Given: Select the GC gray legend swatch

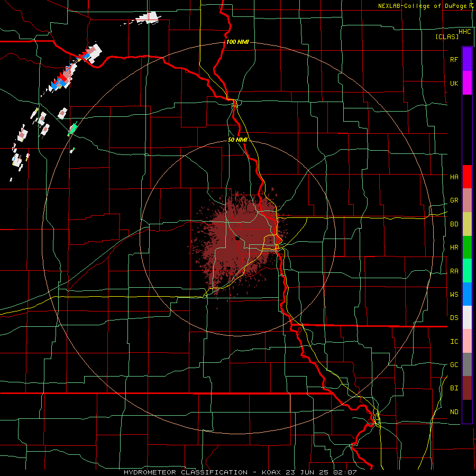Looking at the screenshot, I should click(x=467, y=364).
